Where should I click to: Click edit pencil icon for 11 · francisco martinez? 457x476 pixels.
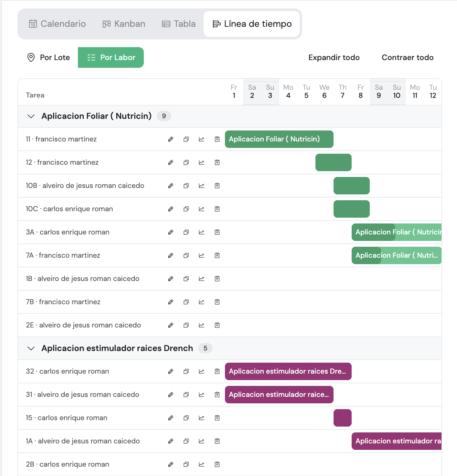pos(171,139)
